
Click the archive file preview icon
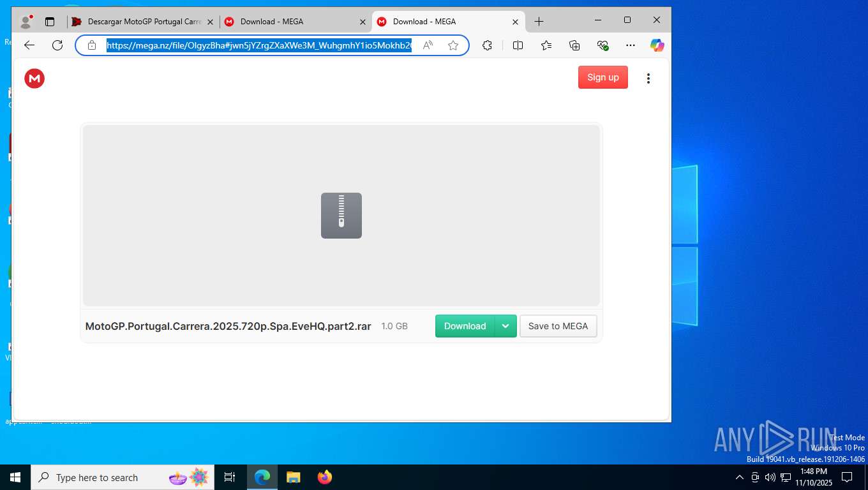tap(341, 216)
